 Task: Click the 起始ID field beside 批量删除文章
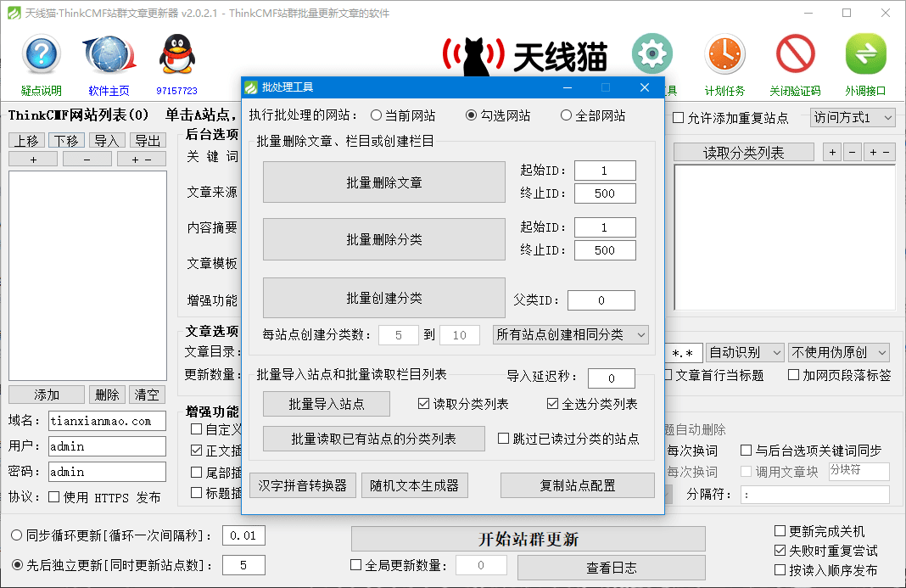coord(605,171)
